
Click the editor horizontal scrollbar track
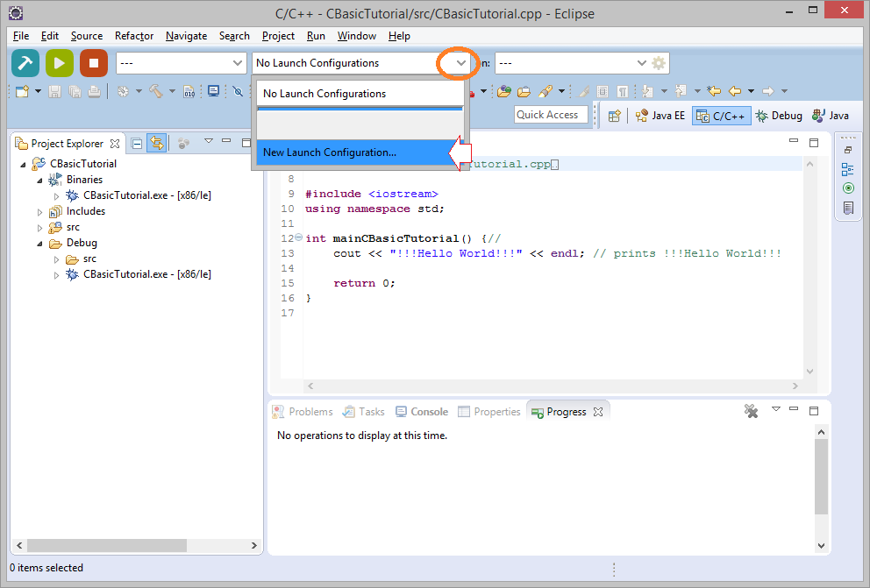click(x=553, y=386)
